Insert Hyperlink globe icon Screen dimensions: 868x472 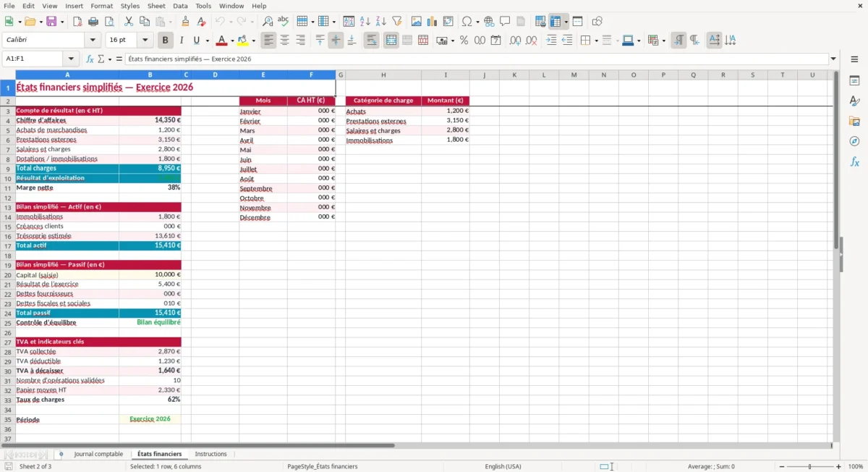[x=490, y=22]
